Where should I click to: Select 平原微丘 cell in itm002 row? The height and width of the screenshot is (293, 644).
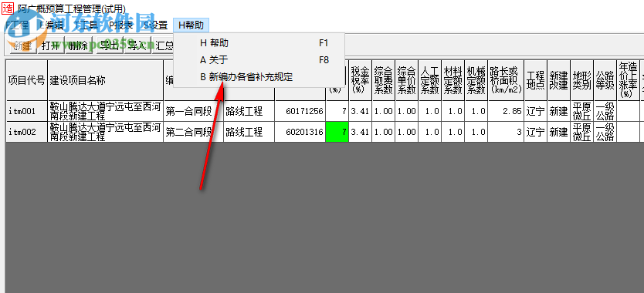(x=582, y=132)
